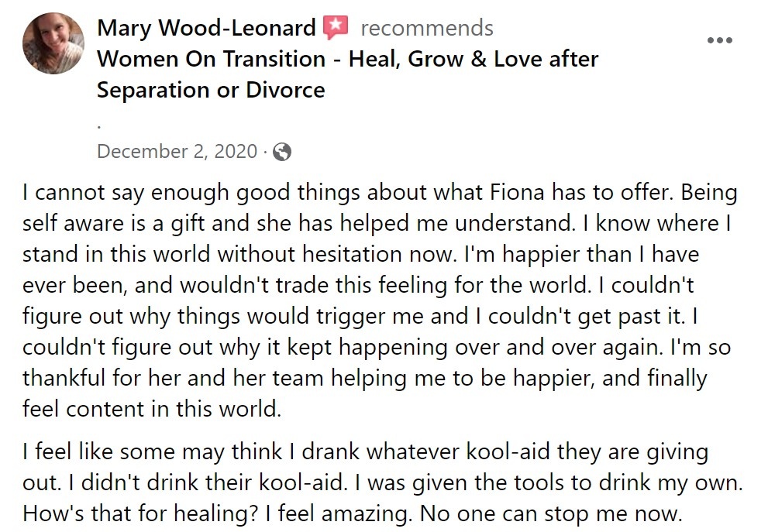Viewport: 768px width, 532px height.
Task: Click 'No one can stop me now' sentence
Action: (551, 514)
